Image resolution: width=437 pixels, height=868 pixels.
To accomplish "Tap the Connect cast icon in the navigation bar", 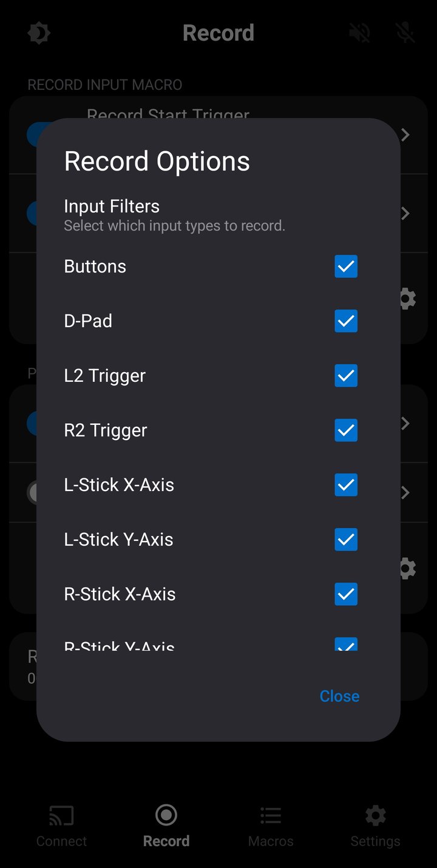I will coord(61,815).
